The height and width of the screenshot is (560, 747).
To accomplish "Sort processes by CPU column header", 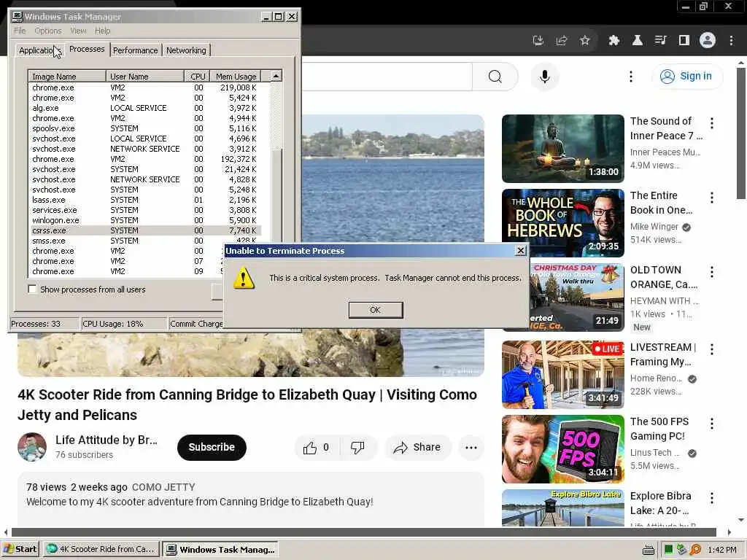I will coord(197,76).
